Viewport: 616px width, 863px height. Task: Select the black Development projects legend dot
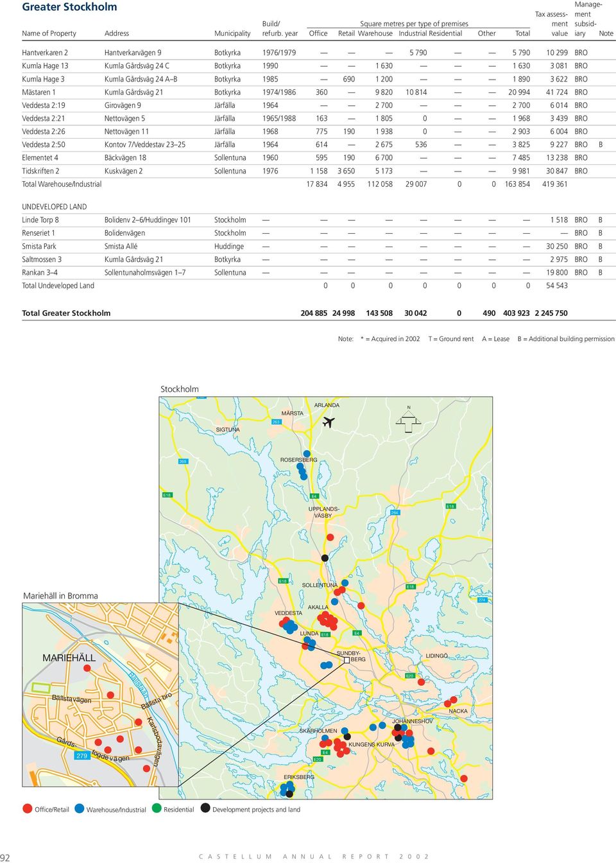point(205,808)
